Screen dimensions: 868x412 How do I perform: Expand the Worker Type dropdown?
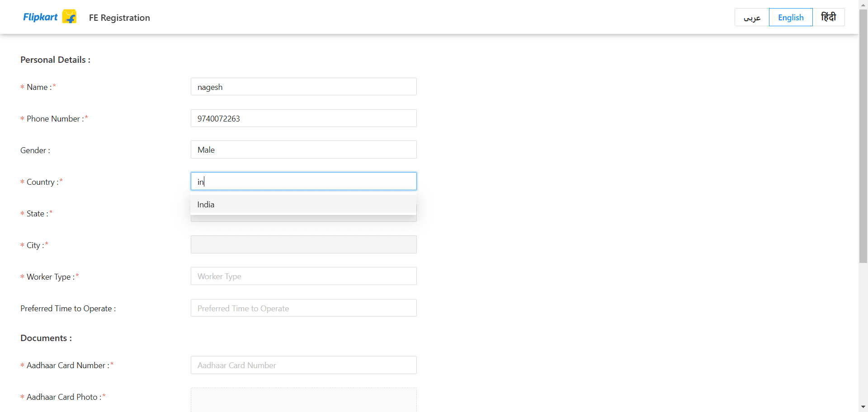coord(304,276)
